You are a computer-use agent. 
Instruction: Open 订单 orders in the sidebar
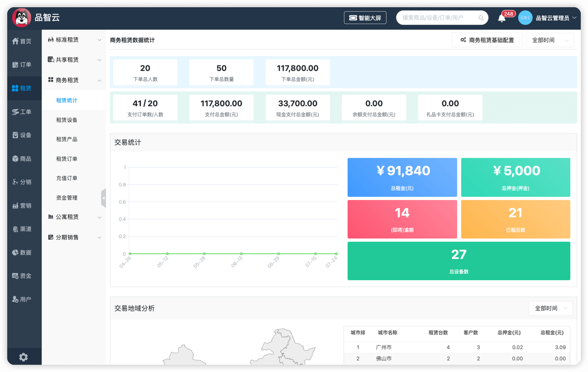(x=22, y=65)
